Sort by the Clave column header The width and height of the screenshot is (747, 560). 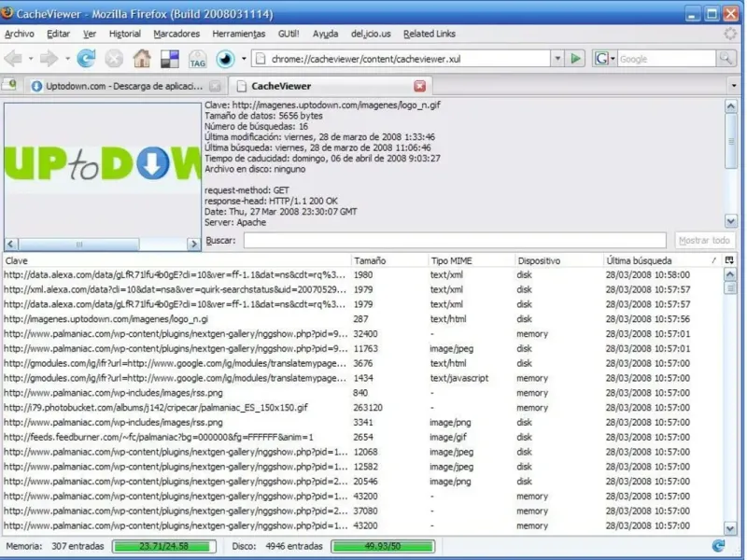click(176, 260)
